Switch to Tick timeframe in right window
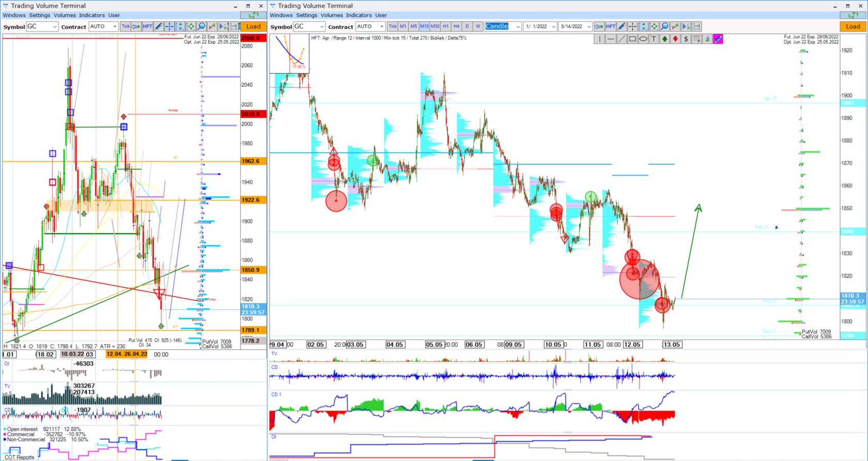Image resolution: width=868 pixels, height=461 pixels. coord(393,26)
